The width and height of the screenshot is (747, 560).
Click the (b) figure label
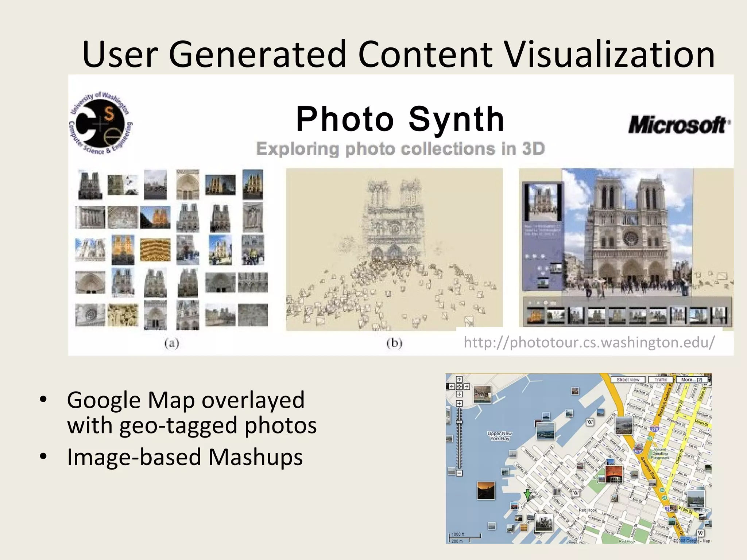point(394,343)
